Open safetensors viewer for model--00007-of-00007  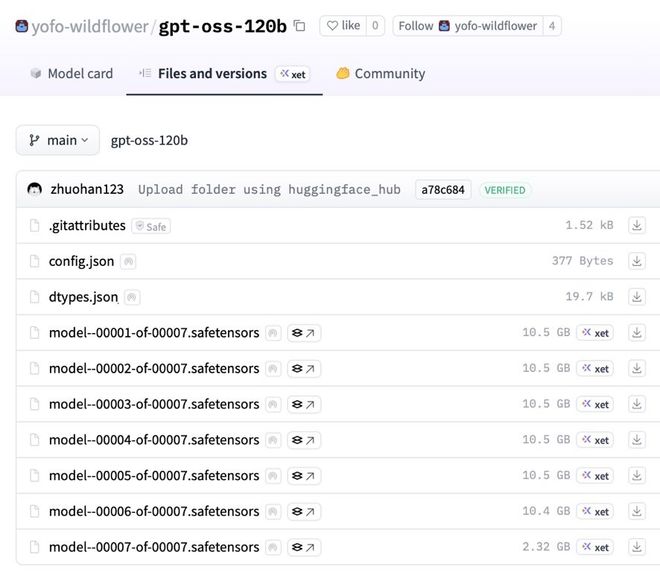tap(304, 548)
